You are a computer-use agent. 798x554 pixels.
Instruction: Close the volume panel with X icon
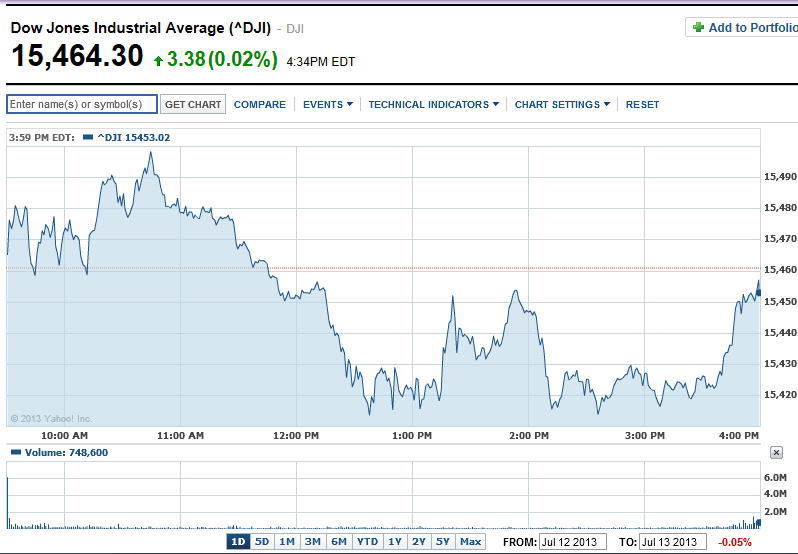776,453
